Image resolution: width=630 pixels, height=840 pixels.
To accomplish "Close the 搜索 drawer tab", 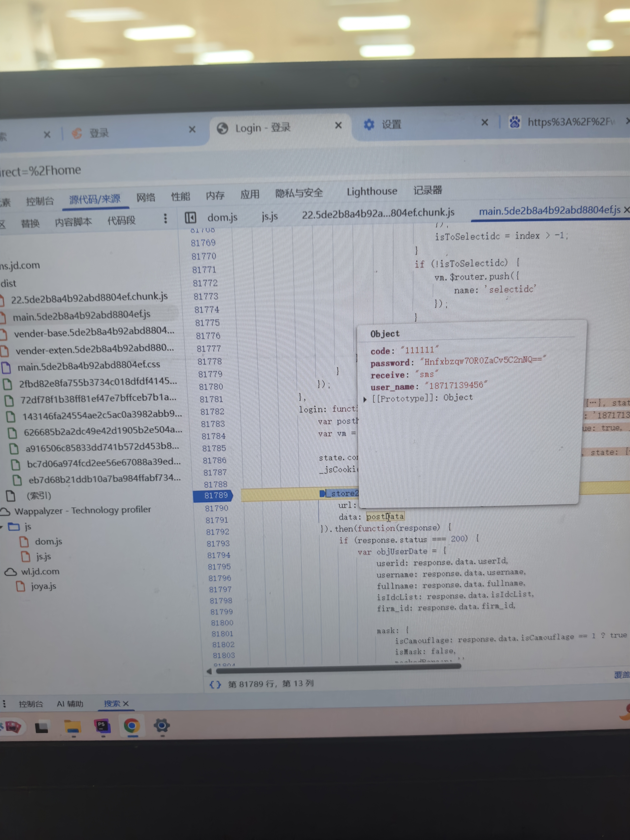I will [126, 704].
